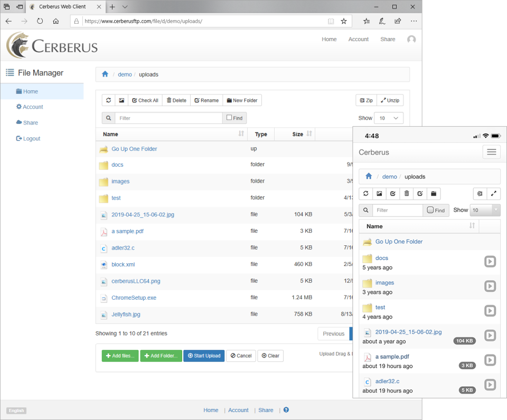
Task: Open the hamburger menu in the mobile view
Action: [491, 152]
